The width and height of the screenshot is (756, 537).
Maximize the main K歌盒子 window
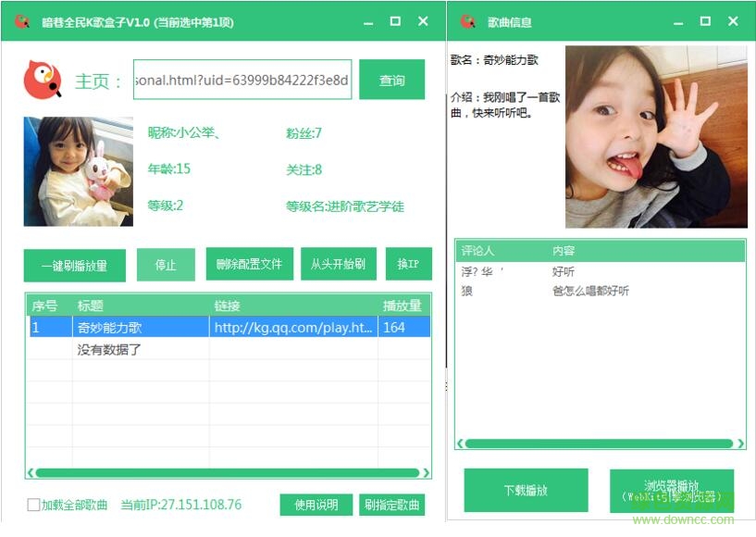[395, 21]
